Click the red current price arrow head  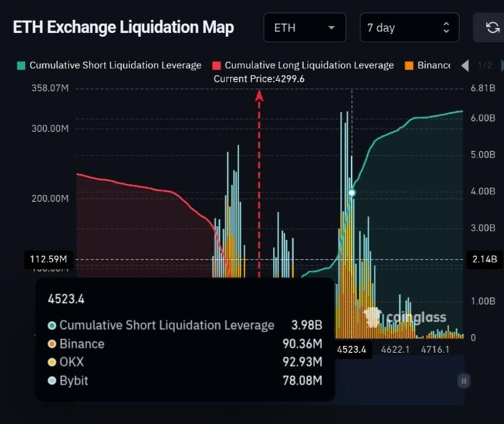(x=259, y=95)
